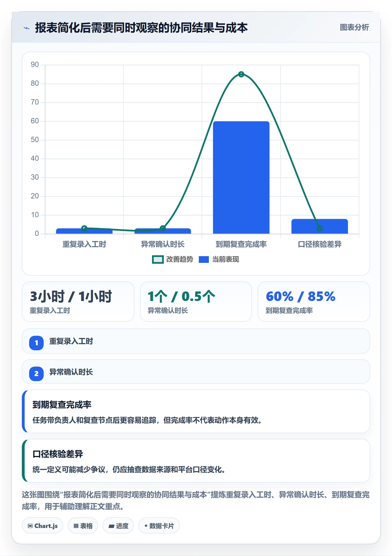
Task: Click the 图表分析 label in header
Action: (x=354, y=27)
